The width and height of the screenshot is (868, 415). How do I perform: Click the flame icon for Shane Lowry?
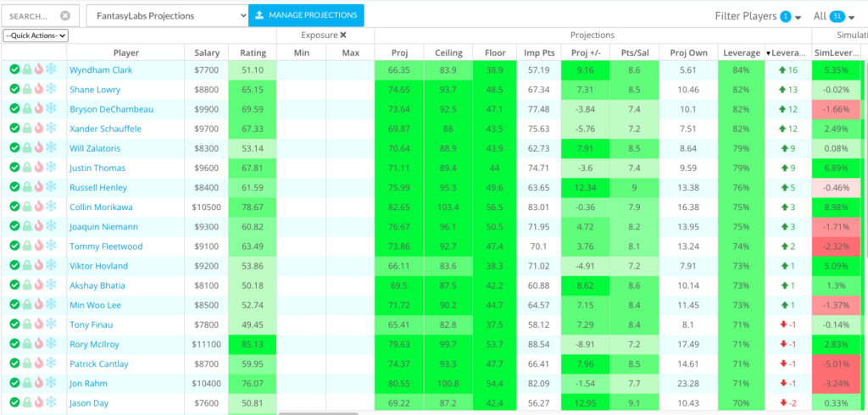point(38,90)
